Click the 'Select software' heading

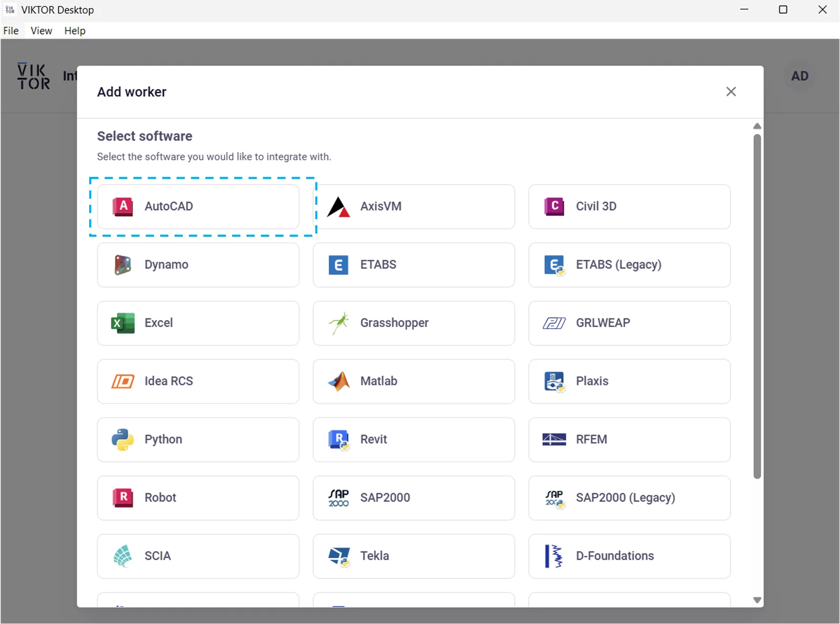144,137
